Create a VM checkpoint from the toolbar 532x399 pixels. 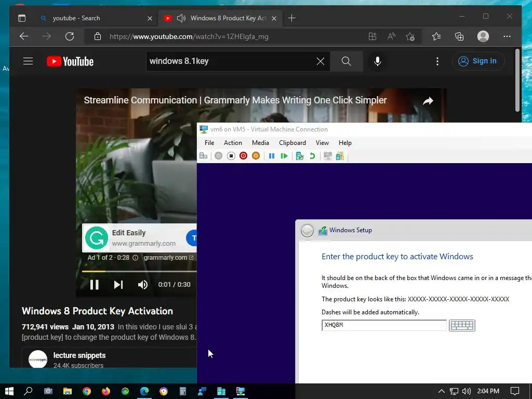(300, 156)
